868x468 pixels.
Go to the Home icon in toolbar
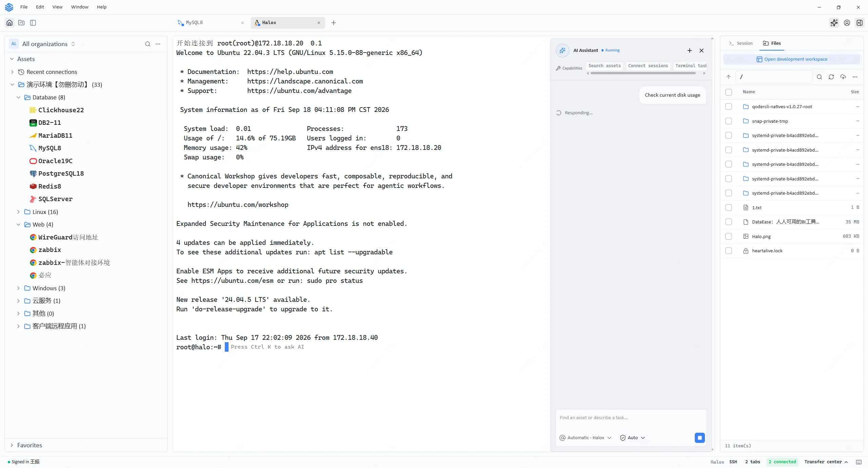(x=9, y=23)
